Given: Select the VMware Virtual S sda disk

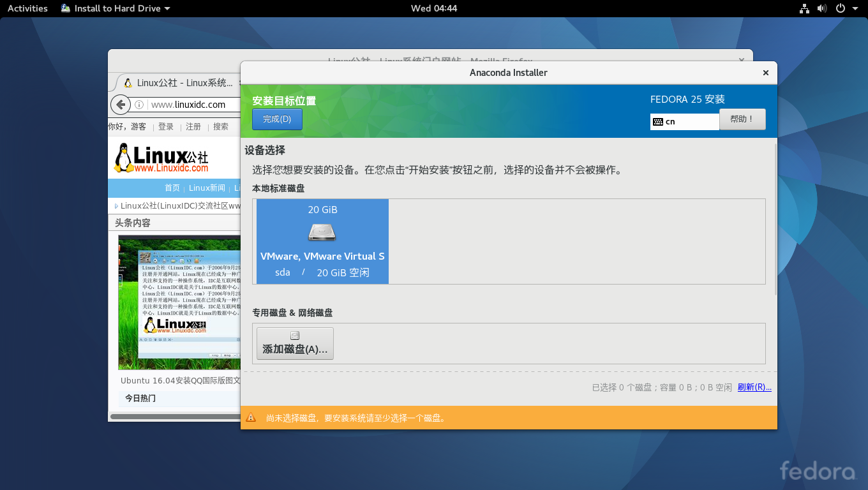Looking at the screenshot, I should 322,241.
